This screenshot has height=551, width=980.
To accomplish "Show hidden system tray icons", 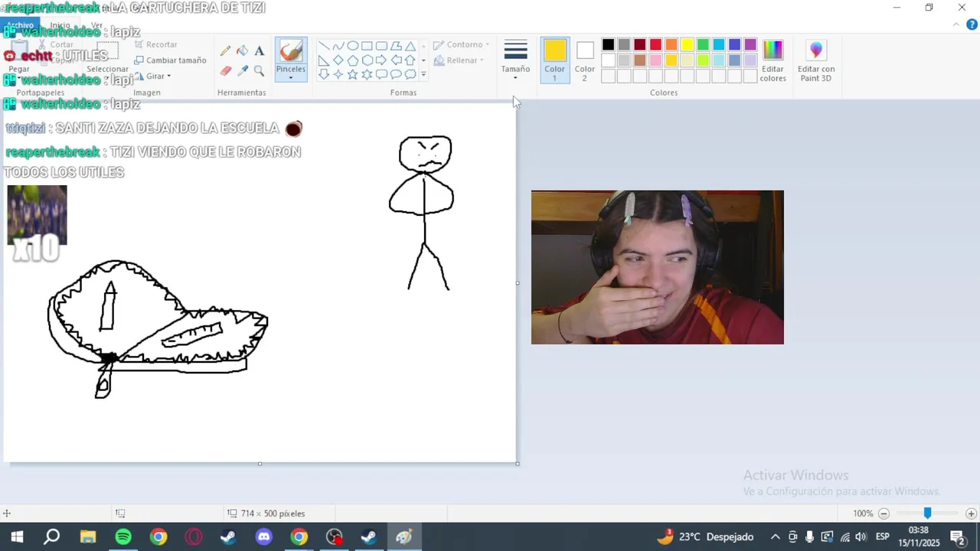I will (x=775, y=536).
